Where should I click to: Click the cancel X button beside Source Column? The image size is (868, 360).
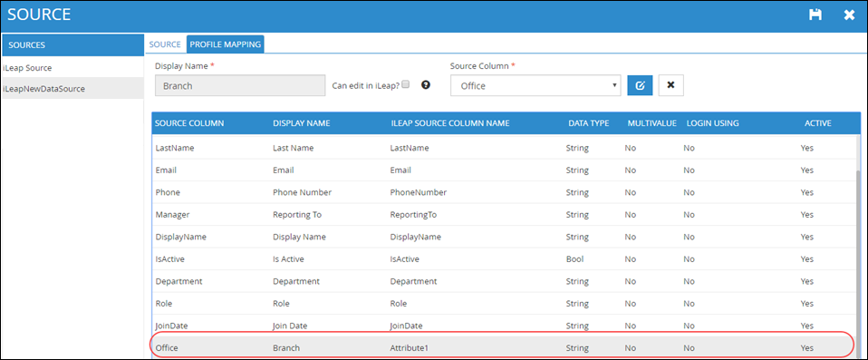670,85
